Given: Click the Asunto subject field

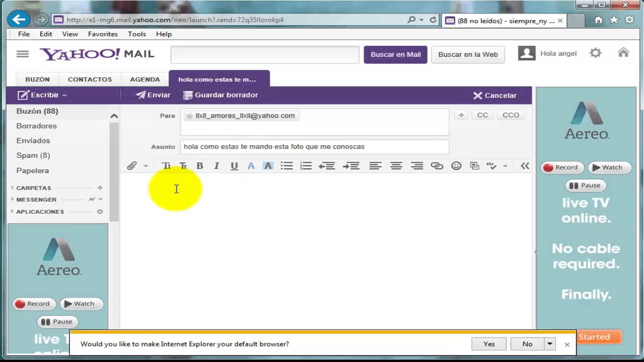Looking at the screenshot, I should pyautogui.click(x=314, y=147).
